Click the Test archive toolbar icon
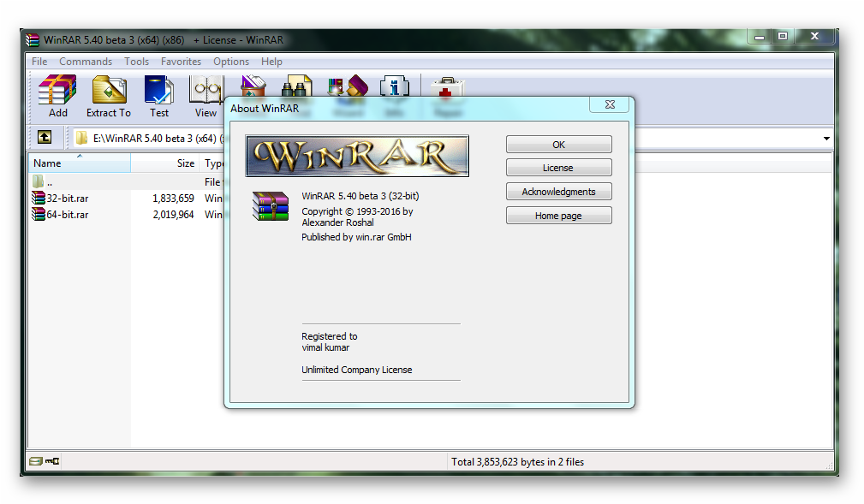Image resolution: width=864 pixels, height=504 pixels. click(159, 90)
